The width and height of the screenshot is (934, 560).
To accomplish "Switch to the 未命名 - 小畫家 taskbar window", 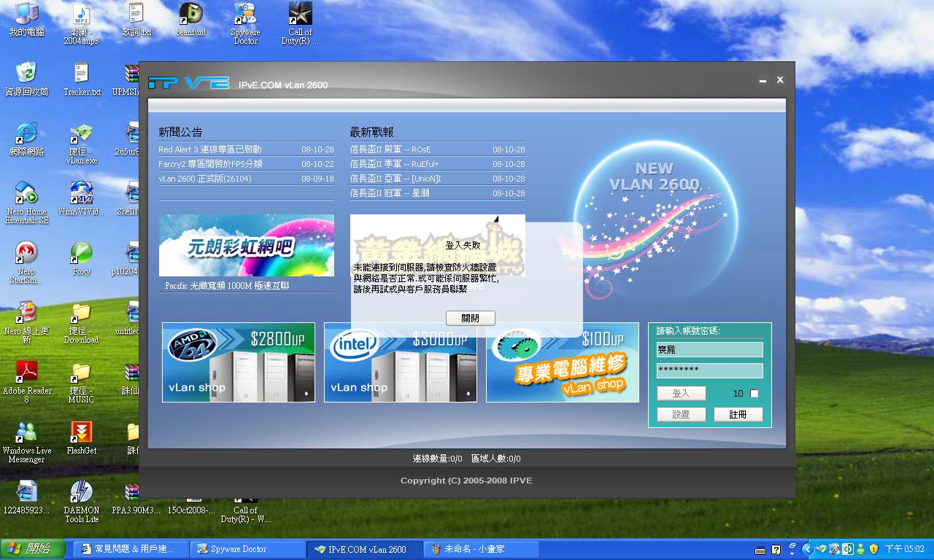I will 480,549.
